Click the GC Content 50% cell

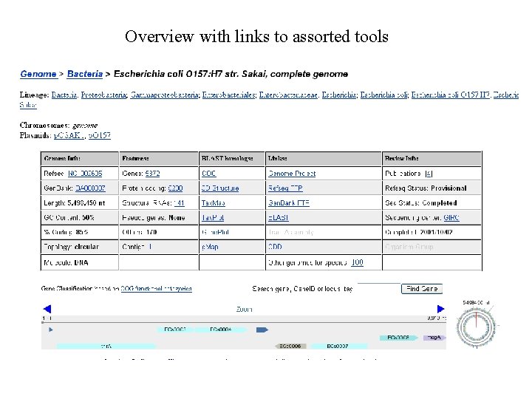point(80,217)
